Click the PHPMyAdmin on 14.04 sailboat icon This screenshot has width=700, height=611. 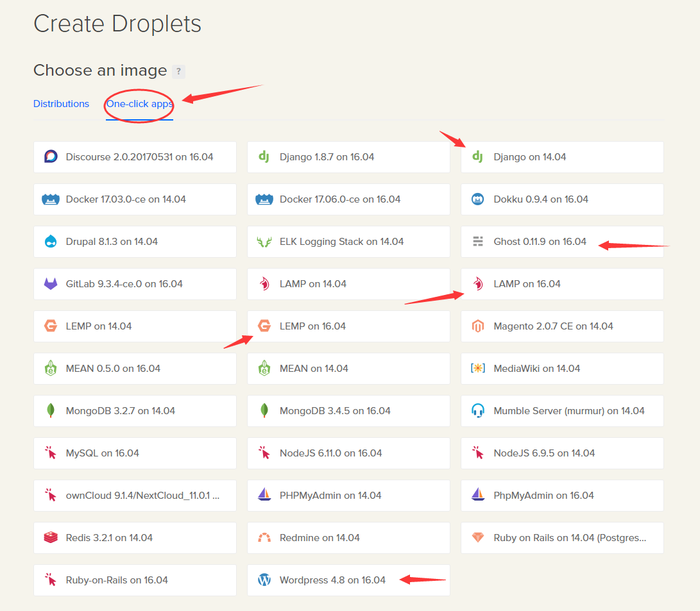point(264,494)
